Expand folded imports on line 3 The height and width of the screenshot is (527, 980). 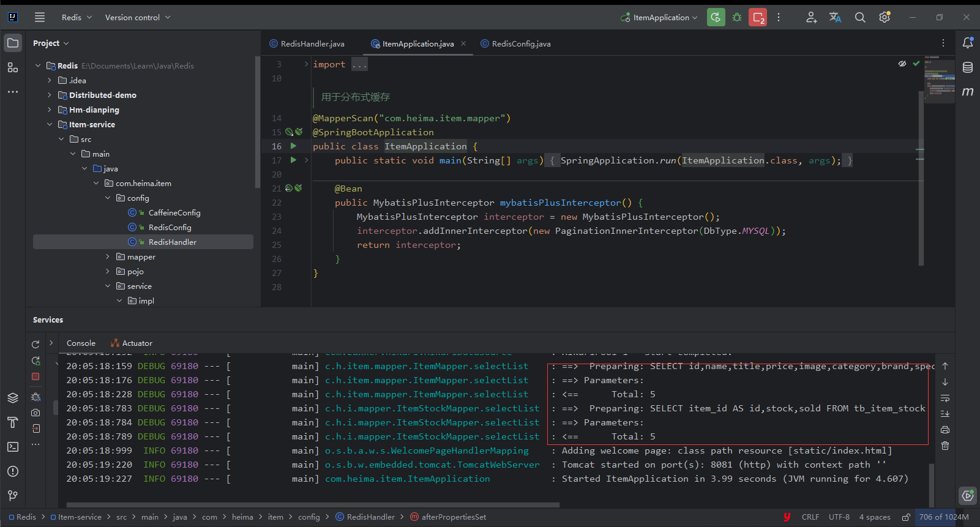pyautogui.click(x=306, y=64)
